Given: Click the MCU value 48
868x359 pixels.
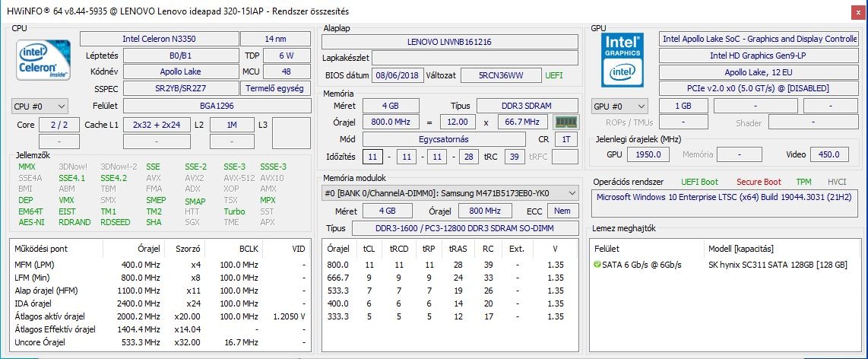Looking at the screenshot, I should pyautogui.click(x=287, y=71).
